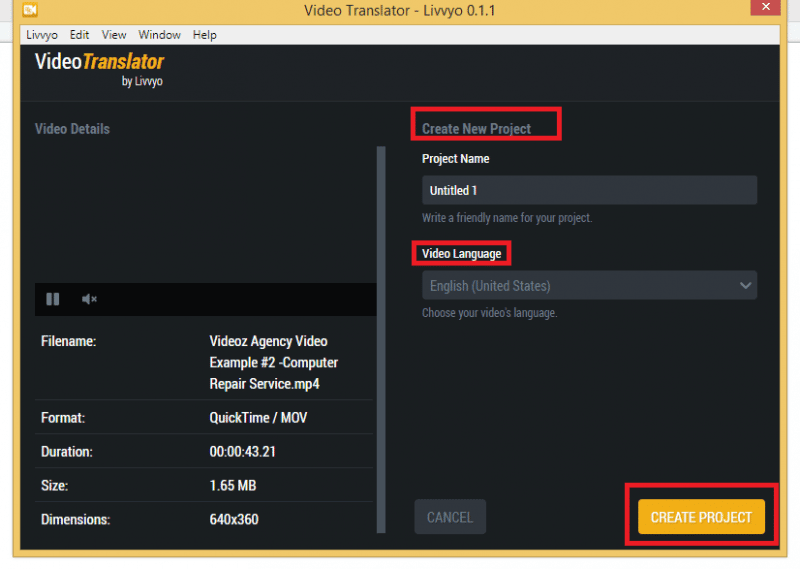800x569 pixels.
Task: Click the Video Language dropdown chevron
Action: tap(745, 285)
